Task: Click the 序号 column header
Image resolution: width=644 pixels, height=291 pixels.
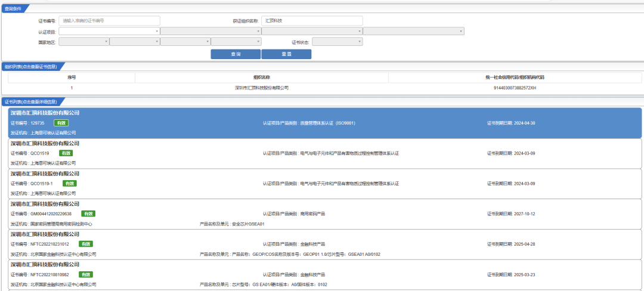Action: (72, 77)
